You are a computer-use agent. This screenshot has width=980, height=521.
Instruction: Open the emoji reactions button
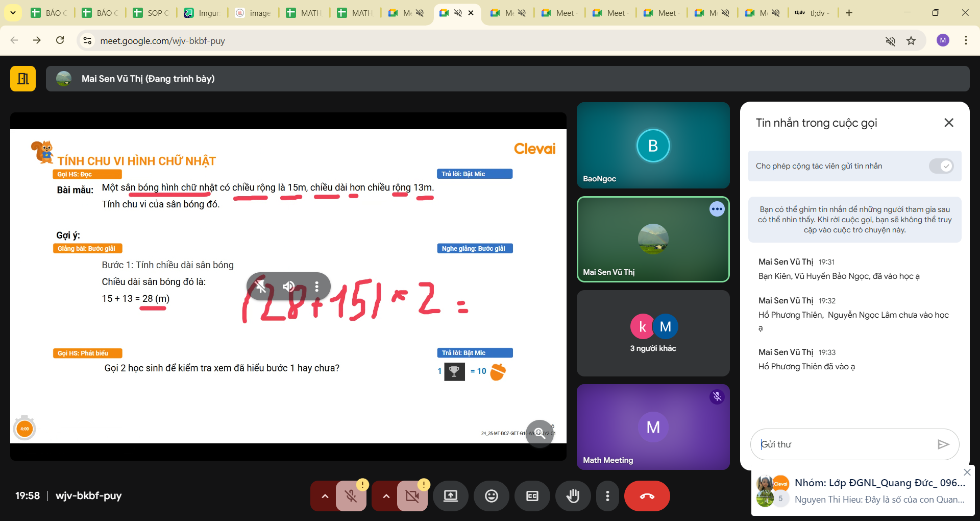(x=492, y=496)
